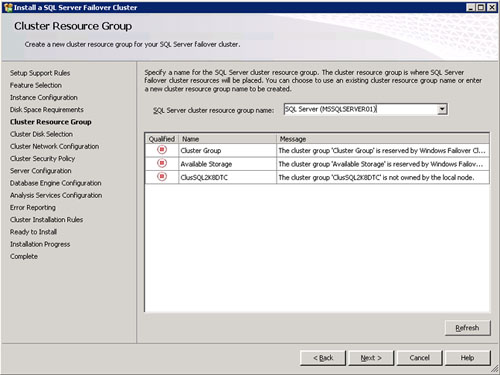Select Installation Progress step
The height and width of the screenshot is (375, 500).
click(40, 244)
